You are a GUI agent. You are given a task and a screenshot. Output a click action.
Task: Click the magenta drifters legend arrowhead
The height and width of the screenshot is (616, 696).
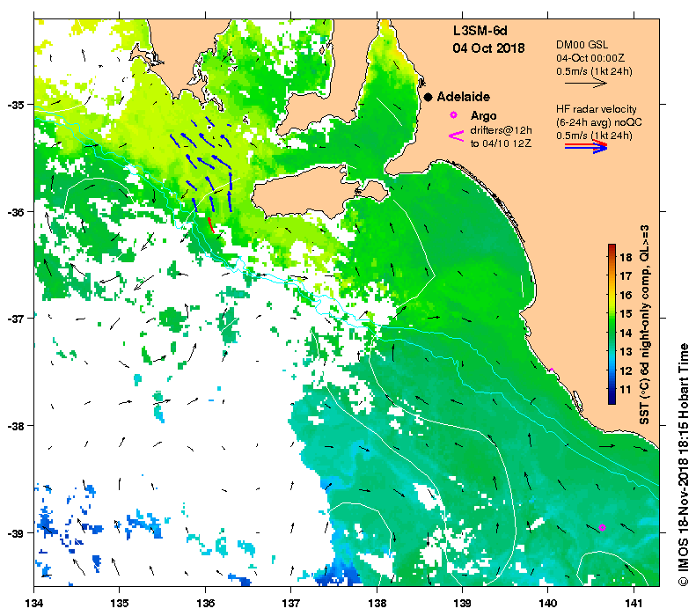click(457, 136)
